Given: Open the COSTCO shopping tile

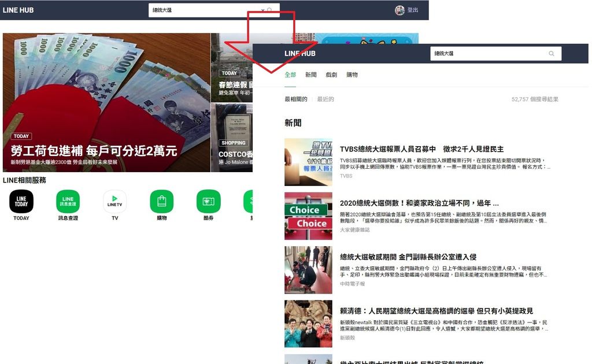Looking at the screenshot, I should pyautogui.click(x=231, y=138).
